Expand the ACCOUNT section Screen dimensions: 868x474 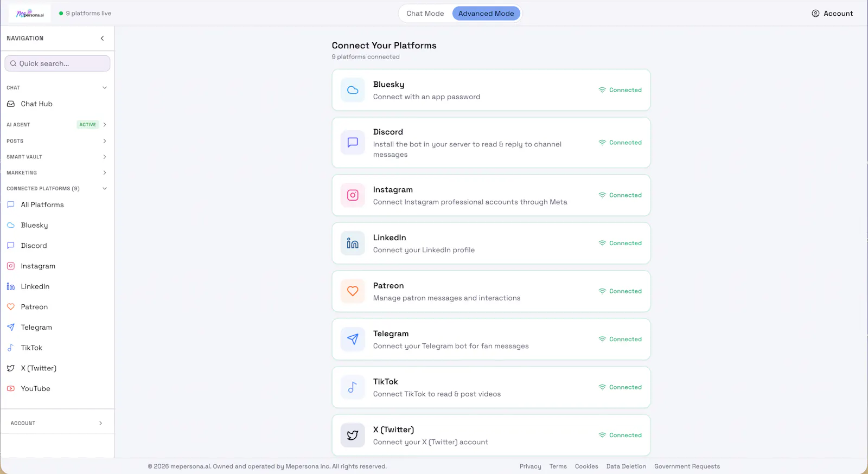click(x=100, y=424)
